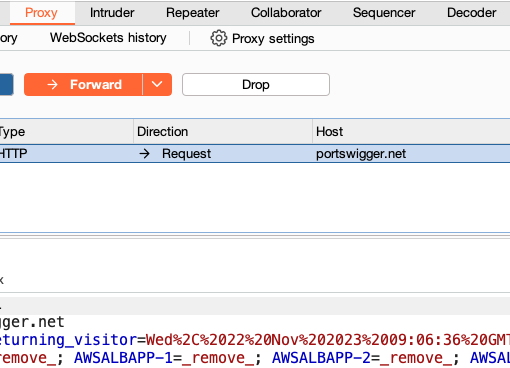
Task: Open the Intruder tab
Action: [x=112, y=13]
